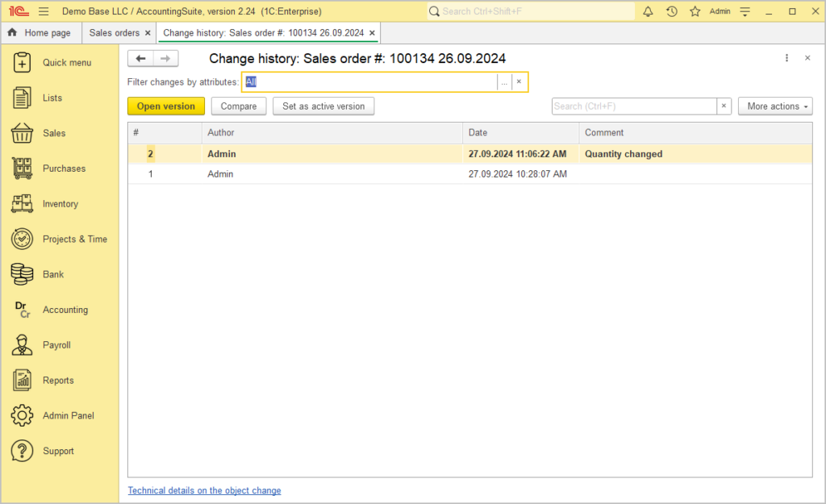
Task: Go back with the left arrow
Action: [140, 58]
